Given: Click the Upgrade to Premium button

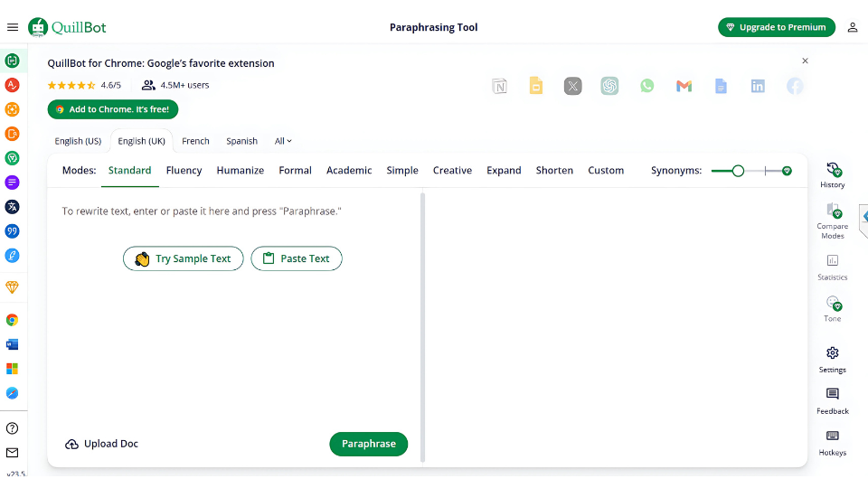Looking at the screenshot, I should click(777, 27).
